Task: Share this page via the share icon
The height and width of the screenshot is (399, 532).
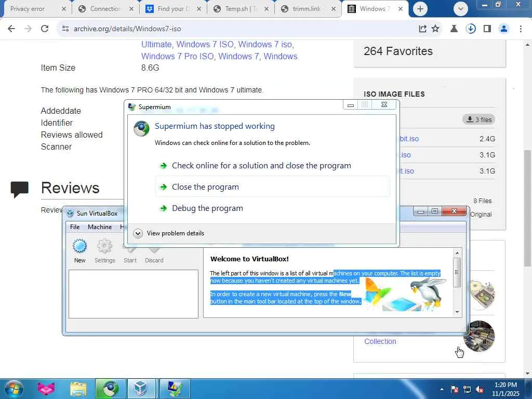Action: [x=422, y=29]
